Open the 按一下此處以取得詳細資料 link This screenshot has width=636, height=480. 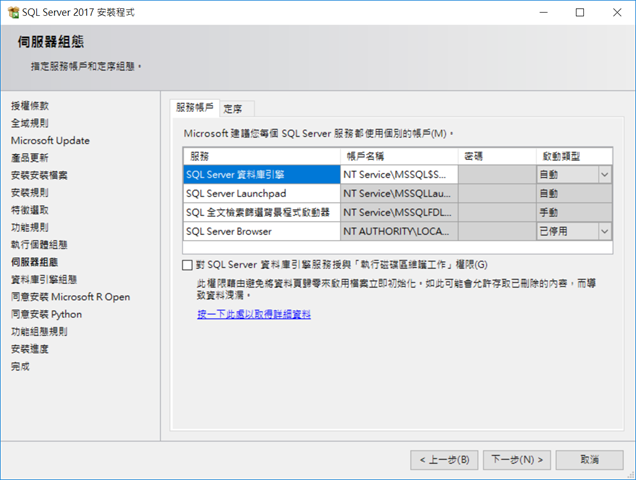click(254, 314)
